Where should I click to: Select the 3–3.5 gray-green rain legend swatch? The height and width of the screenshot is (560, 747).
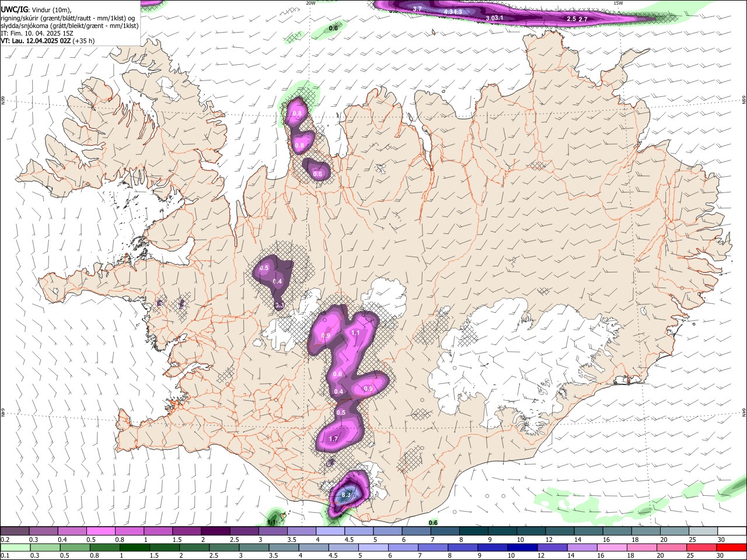point(254,548)
